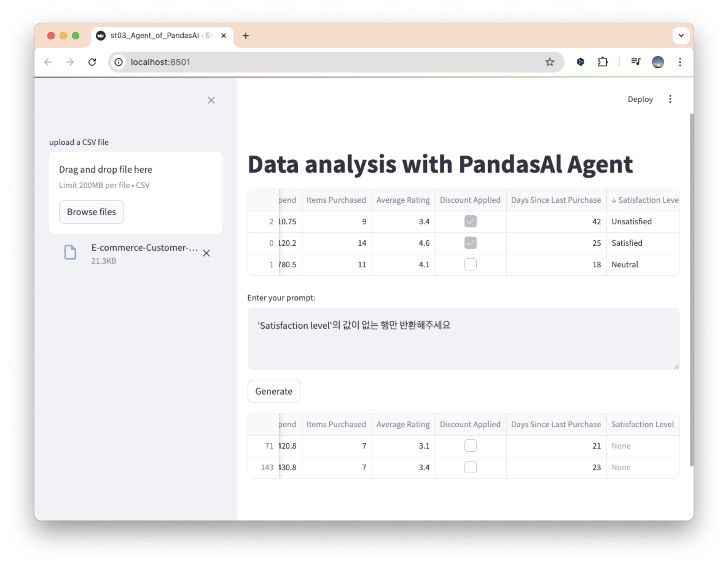Viewport: 728px width, 566px height.
Task: Toggle Discount Applied checkbox in the Unsatisfied row
Action: point(470,222)
